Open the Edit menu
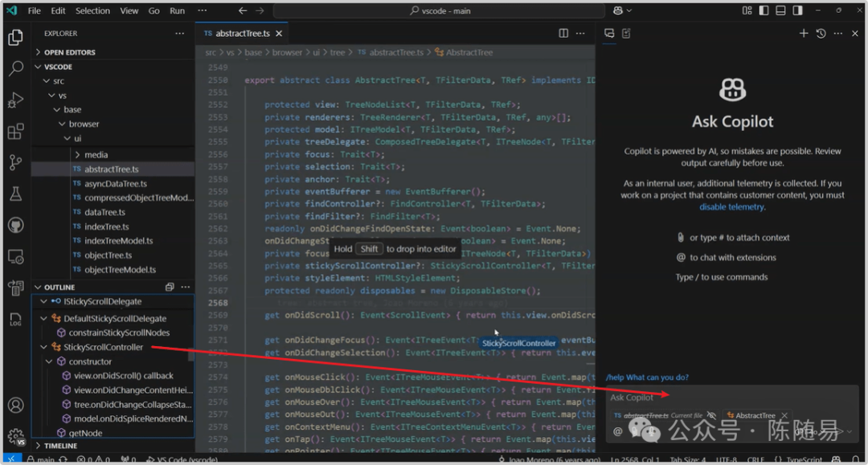 (58, 10)
